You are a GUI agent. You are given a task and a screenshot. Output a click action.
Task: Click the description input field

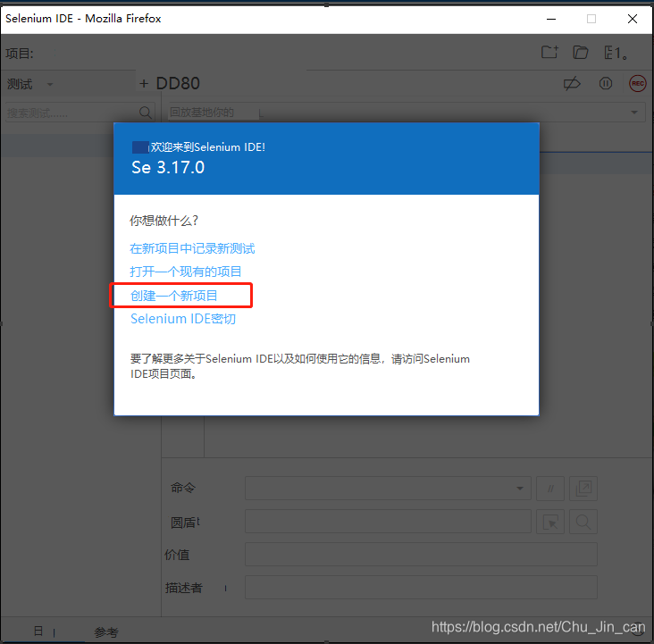[x=421, y=587]
